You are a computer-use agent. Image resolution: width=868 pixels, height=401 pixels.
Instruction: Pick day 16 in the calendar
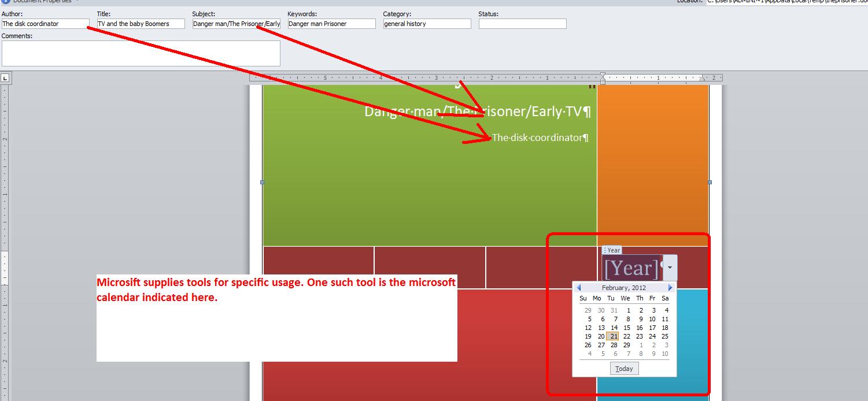(640, 328)
